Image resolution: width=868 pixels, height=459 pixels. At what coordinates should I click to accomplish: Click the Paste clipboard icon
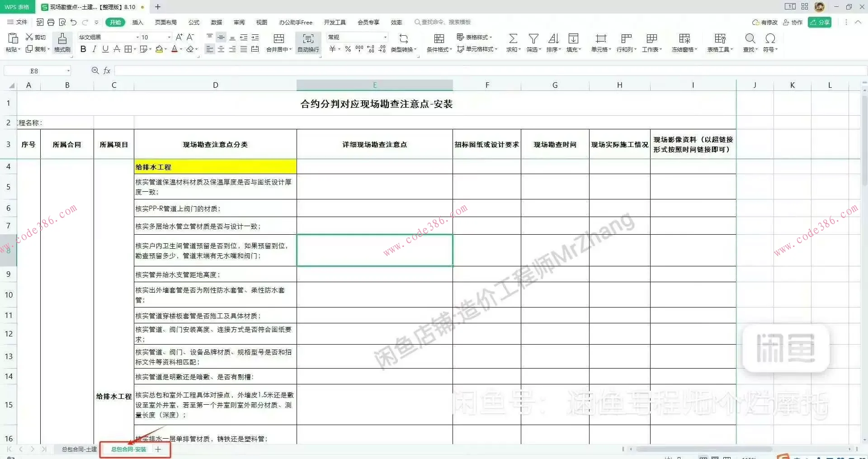coord(13,38)
